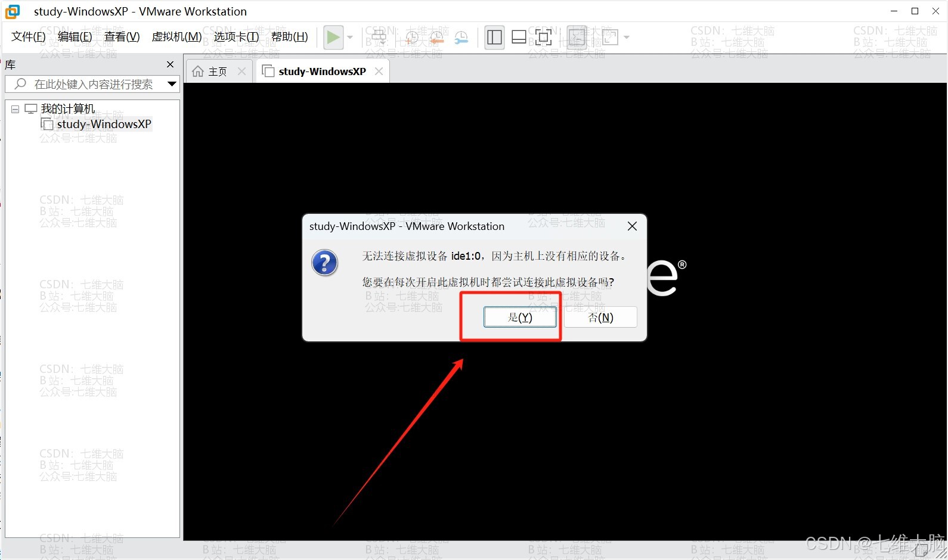Revert the VM to its snapshot
This screenshot has height=560, width=948.
(x=436, y=38)
